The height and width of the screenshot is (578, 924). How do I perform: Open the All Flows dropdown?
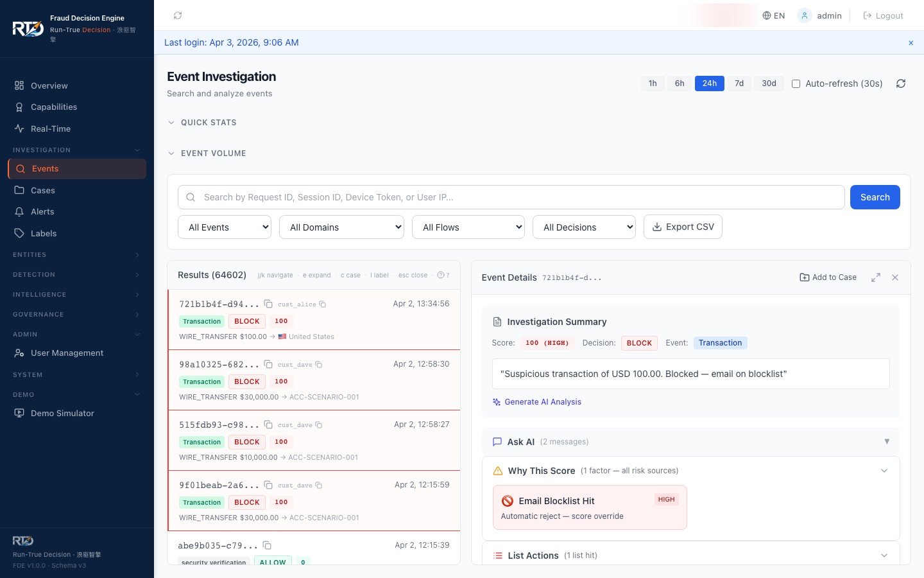pyautogui.click(x=468, y=227)
